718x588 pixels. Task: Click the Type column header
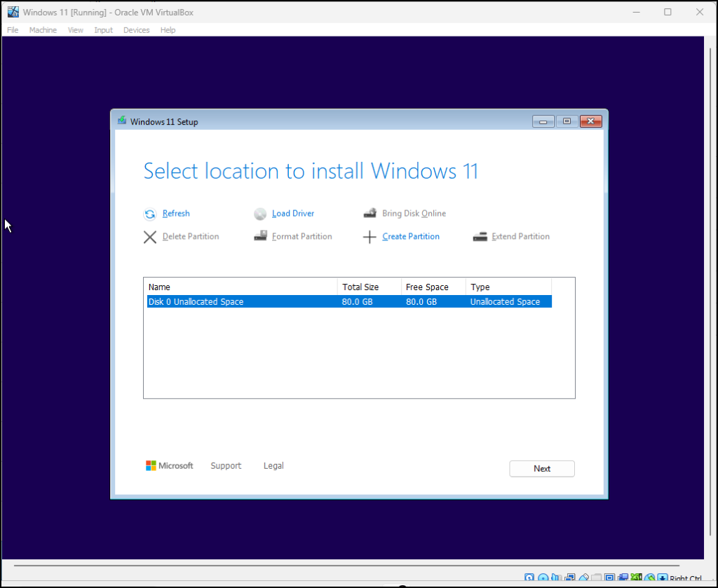tap(509, 287)
